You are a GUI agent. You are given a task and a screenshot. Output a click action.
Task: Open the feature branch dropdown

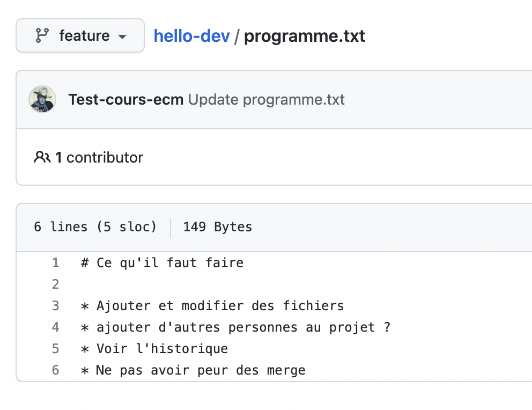pyautogui.click(x=80, y=36)
